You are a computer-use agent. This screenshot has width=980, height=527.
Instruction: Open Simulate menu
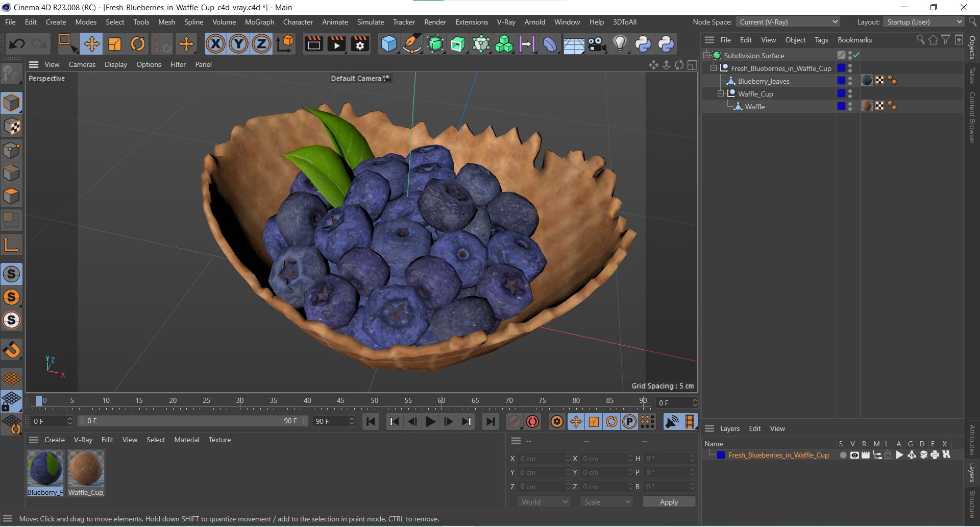pos(370,22)
